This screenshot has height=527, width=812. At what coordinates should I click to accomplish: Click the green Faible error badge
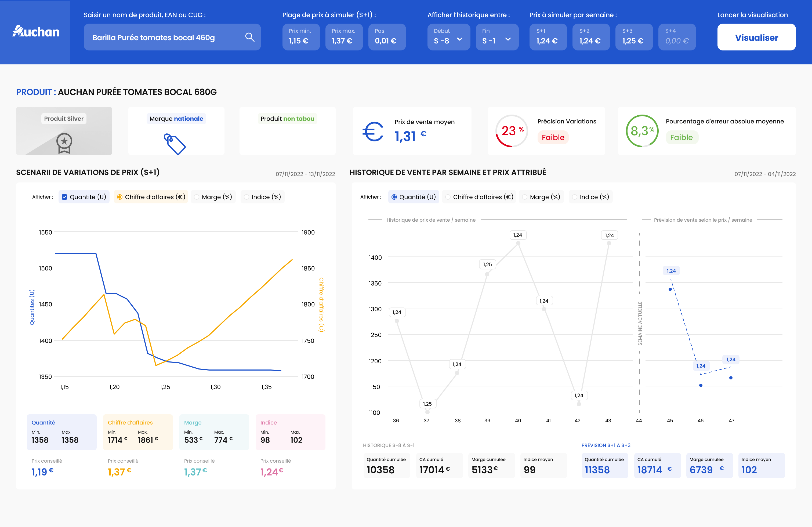(682, 137)
